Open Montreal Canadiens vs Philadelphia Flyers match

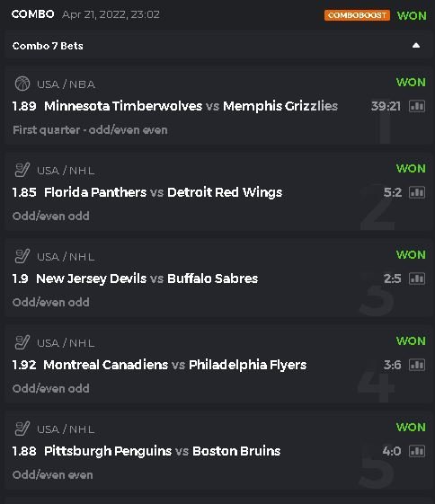(x=175, y=365)
